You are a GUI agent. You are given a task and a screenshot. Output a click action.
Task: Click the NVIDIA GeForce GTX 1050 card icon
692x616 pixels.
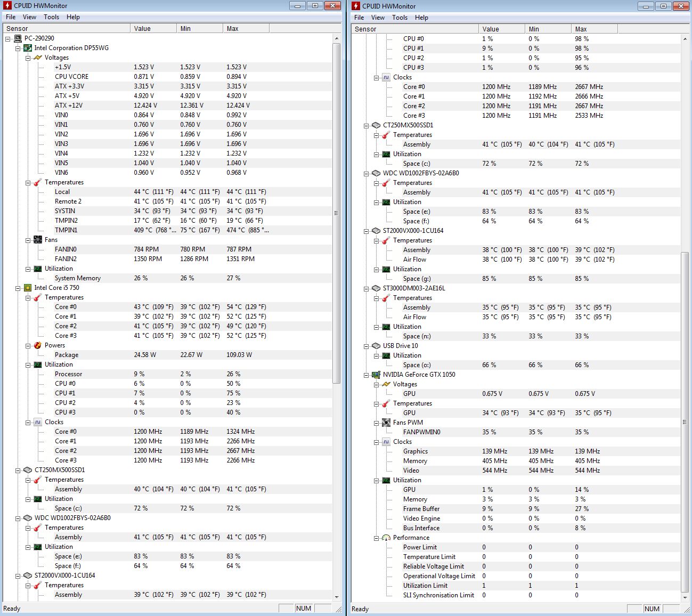(x=376, y=375)
